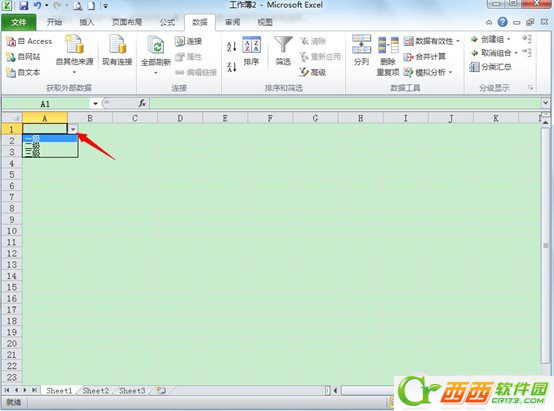Select 一级 from dropdown list
Image resolution: width=554 pixels, height=411 pixels.
(50, 138)
